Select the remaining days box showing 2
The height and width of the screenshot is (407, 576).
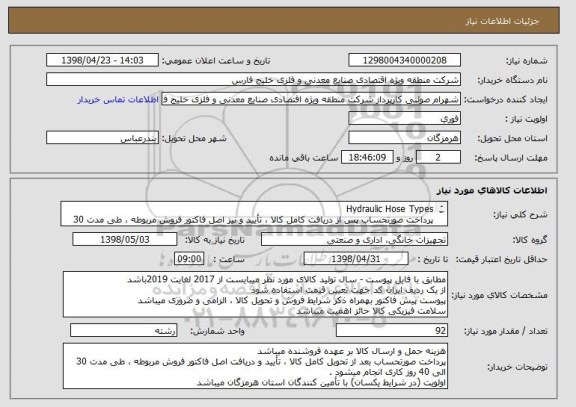(x=438, y=158)
